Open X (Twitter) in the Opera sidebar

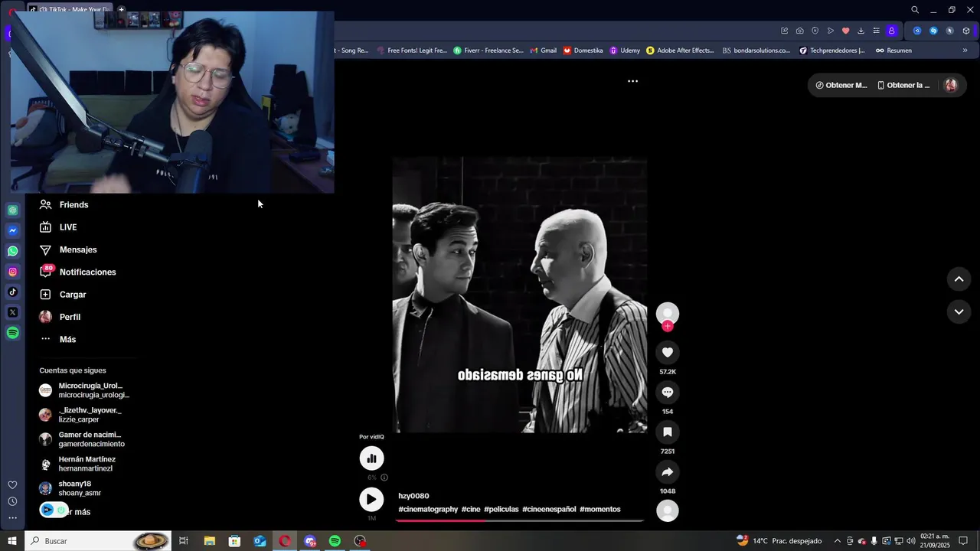click(x=13, y=312)
